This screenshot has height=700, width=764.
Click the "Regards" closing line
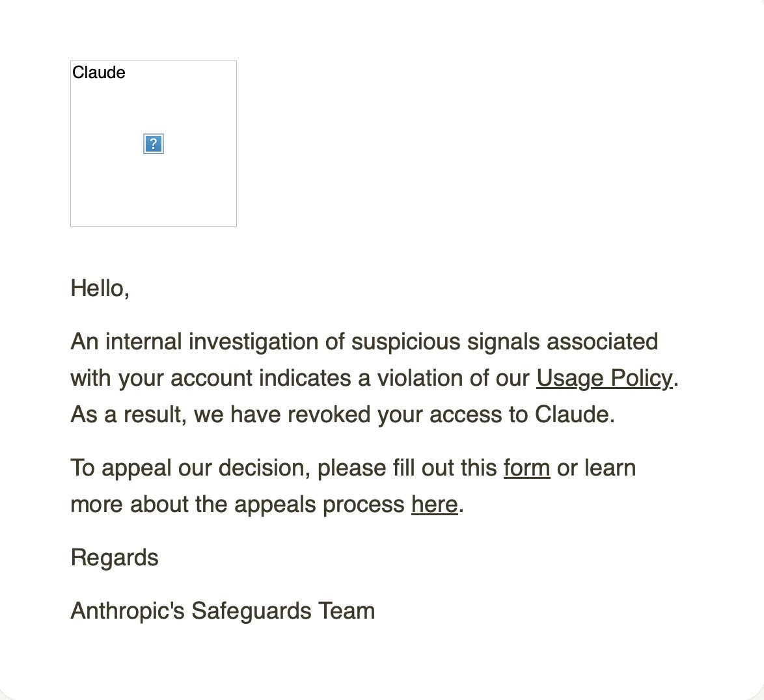[115, 558]
